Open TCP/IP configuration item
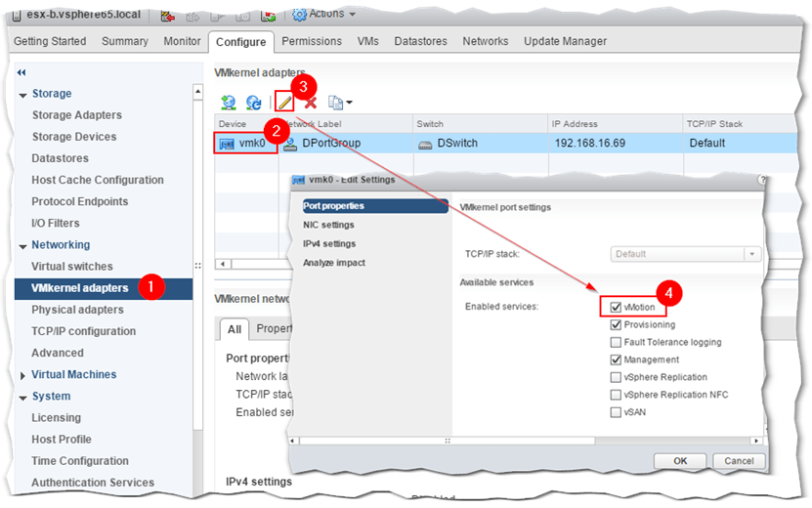The width and height of the screenshot is (812, 508). coord(83,331)
